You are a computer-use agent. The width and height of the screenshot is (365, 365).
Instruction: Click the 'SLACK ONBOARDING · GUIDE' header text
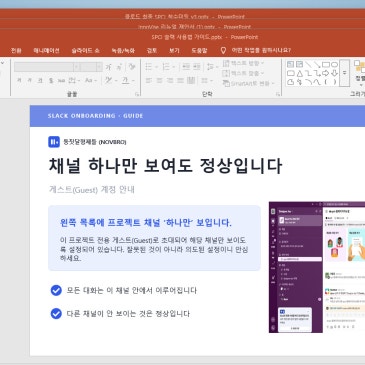[x=95, y=116]
